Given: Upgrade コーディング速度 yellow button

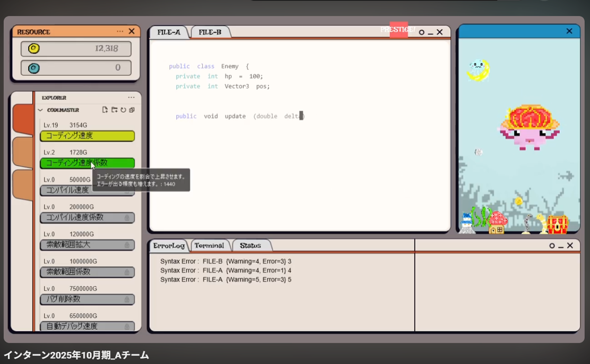Looking at the screenshot, I should [x=88, y=136].
